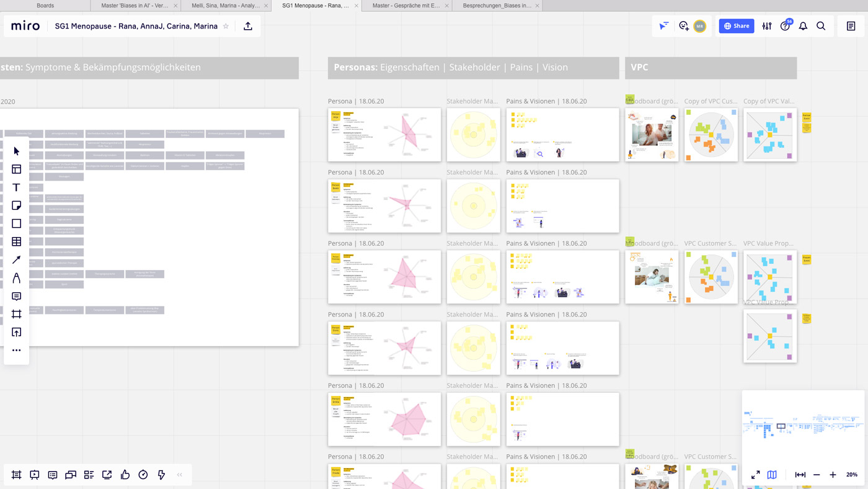Close the Master 'Biases in AI' tab

click(x=175, y=6)
